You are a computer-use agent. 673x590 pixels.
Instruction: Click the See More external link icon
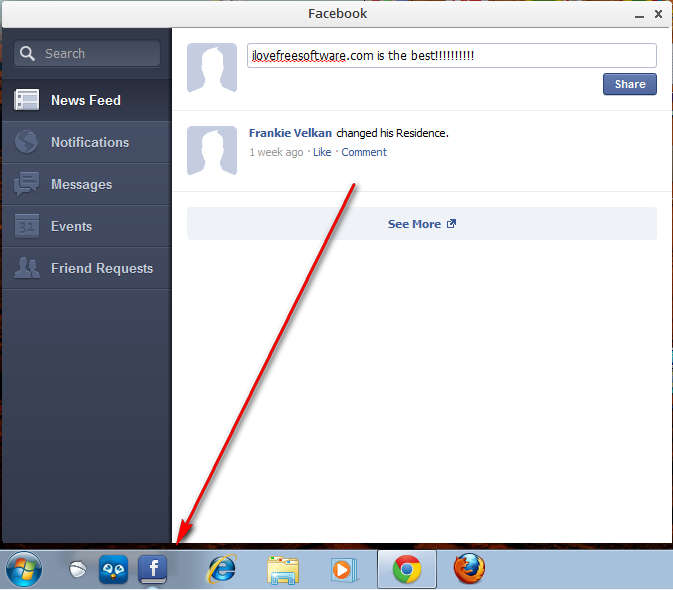pyautogui.click(x=451, y=224)
